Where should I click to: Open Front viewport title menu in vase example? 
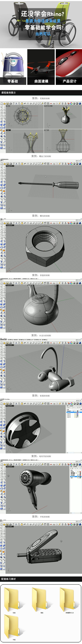point(8,130)
